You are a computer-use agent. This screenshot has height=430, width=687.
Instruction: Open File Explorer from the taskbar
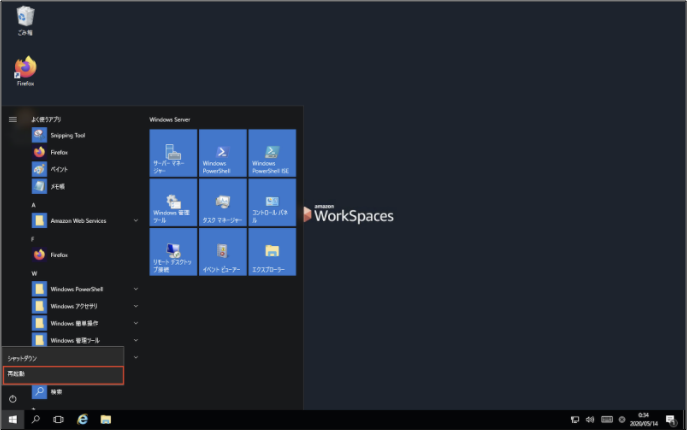(106, 420)
